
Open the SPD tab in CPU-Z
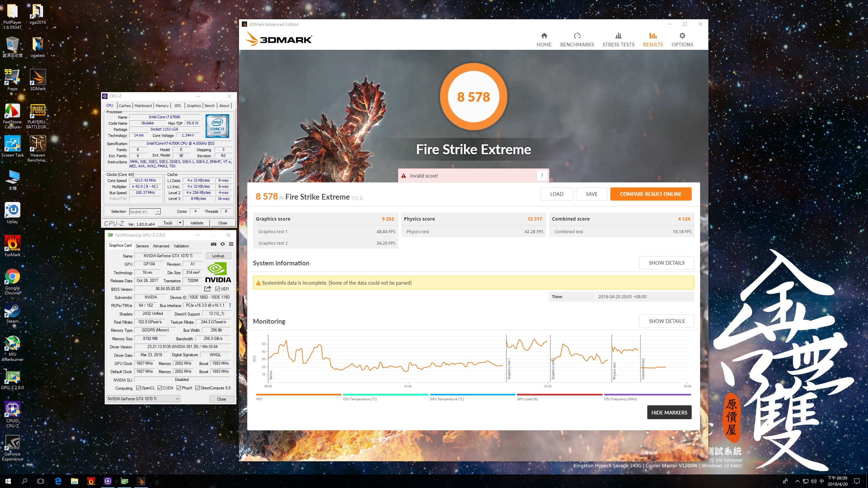(x=178, y=106)
